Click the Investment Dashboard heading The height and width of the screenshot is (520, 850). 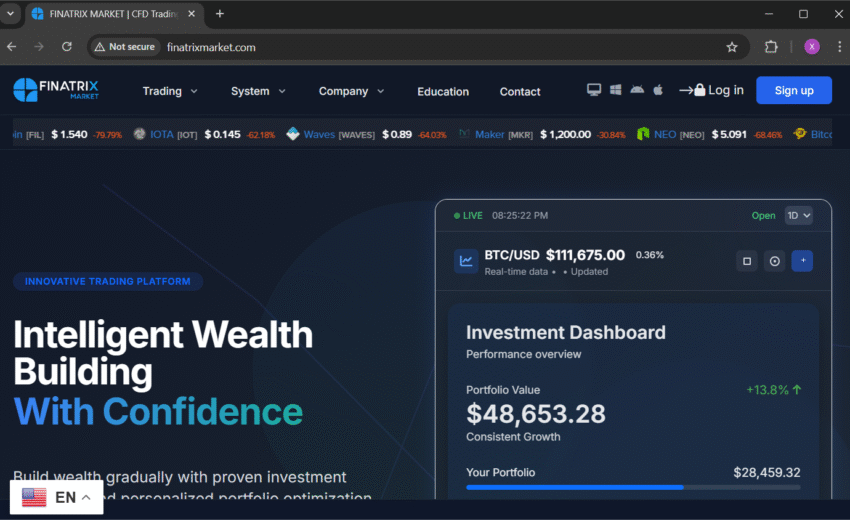tap(565, 332)
